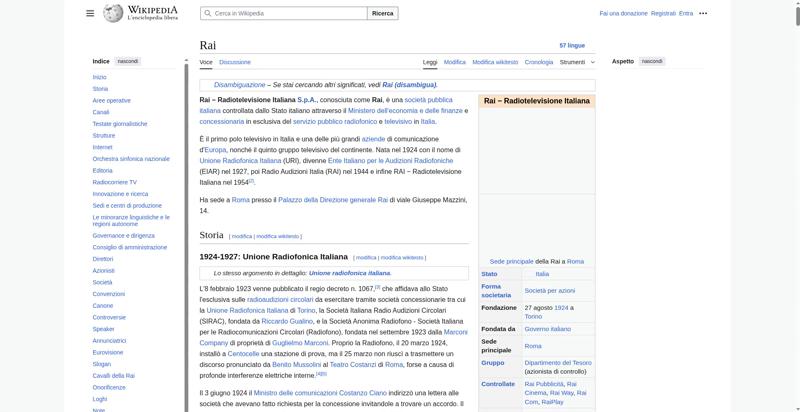800x412 pixels.
Task: Hide the Aspetto panel with nascondi
Action: tap(652, 61)
